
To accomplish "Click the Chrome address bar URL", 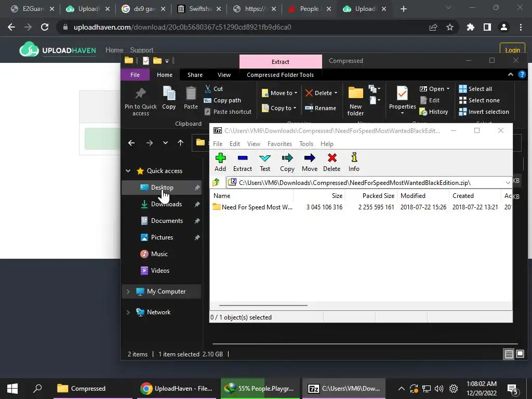I will [182, 27].
